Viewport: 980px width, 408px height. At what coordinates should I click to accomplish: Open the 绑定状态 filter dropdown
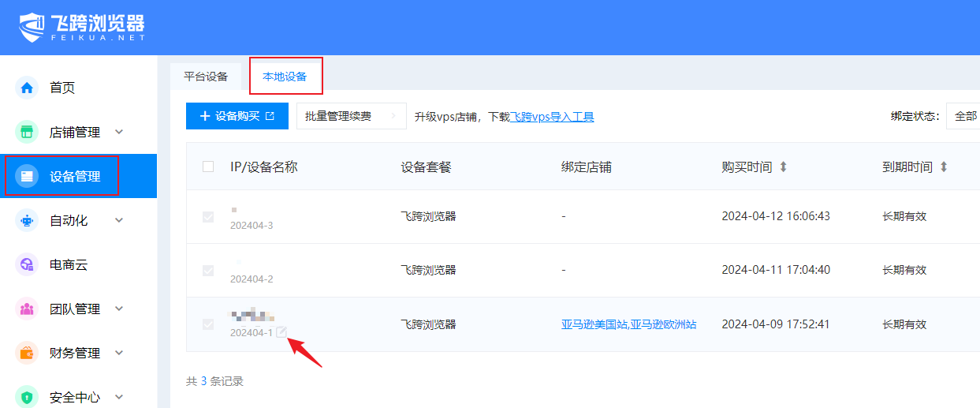pos(963,116)
